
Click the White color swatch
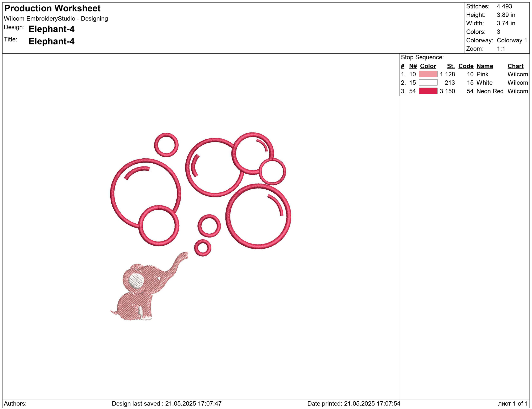coord(428,82)
